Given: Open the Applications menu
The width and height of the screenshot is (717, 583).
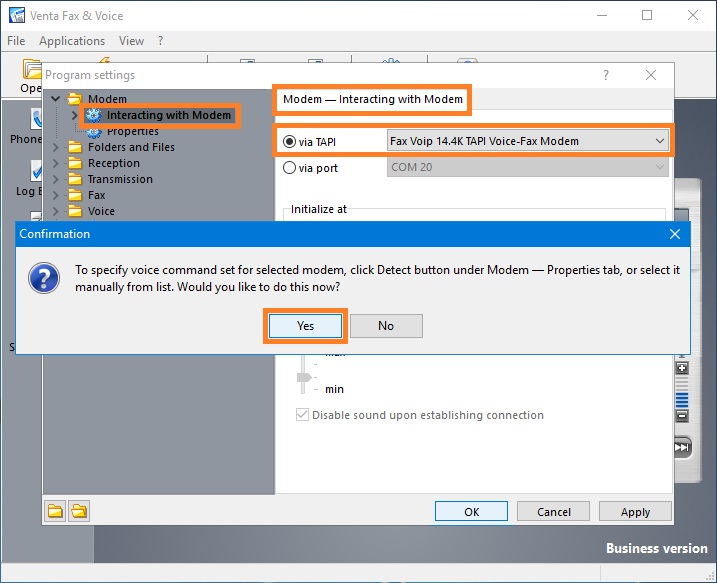Looking at the screenshot, I should tap(72, 41).
